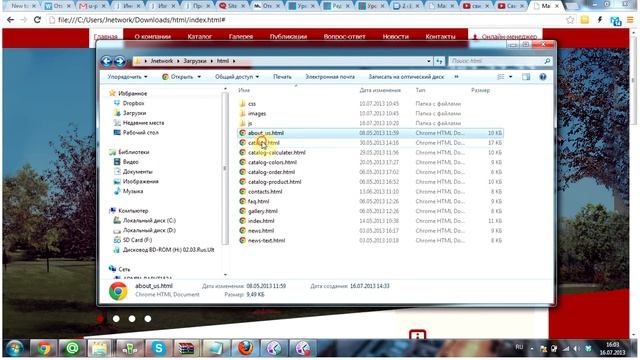640x360 pixels.
Task: Toggle the Explorer preview pane
Action: pos(526,77)
